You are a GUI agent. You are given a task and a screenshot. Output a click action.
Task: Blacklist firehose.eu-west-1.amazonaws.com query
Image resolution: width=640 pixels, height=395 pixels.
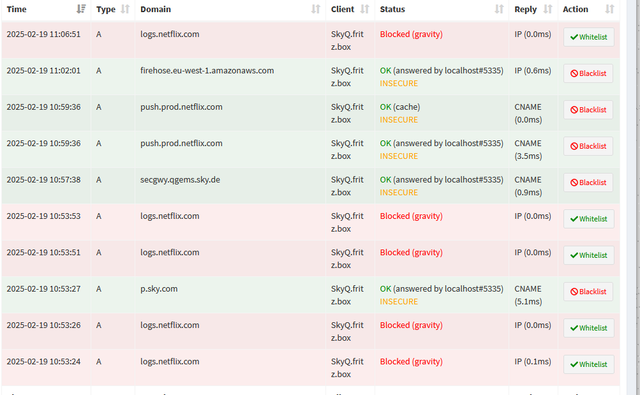pyautogui.click(x=588, y=73)
